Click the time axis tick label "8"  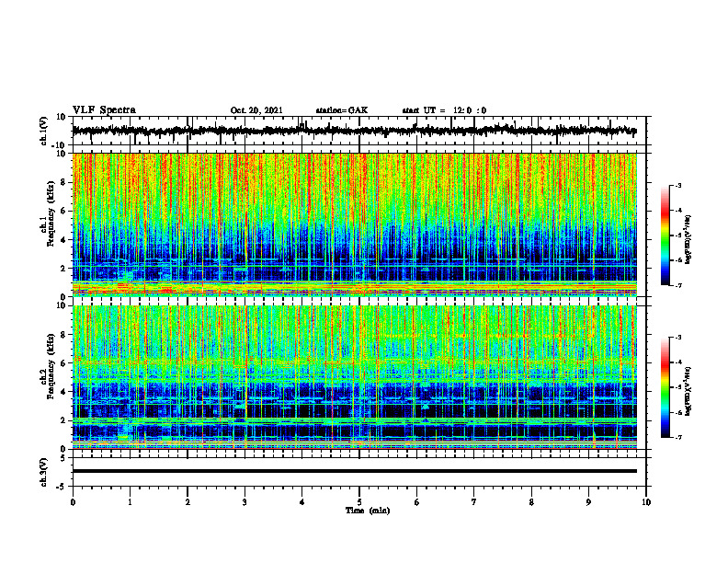click(531, 502)
